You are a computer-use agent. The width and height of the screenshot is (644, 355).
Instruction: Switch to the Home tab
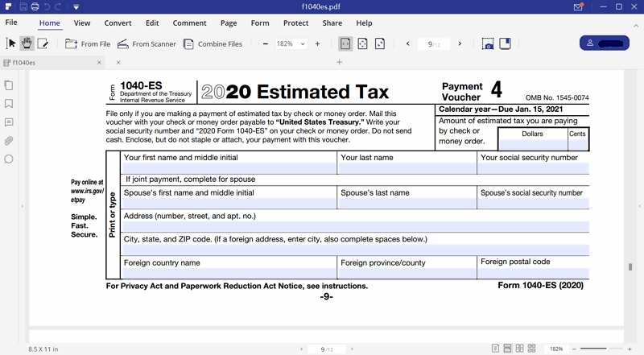point(50,23)
